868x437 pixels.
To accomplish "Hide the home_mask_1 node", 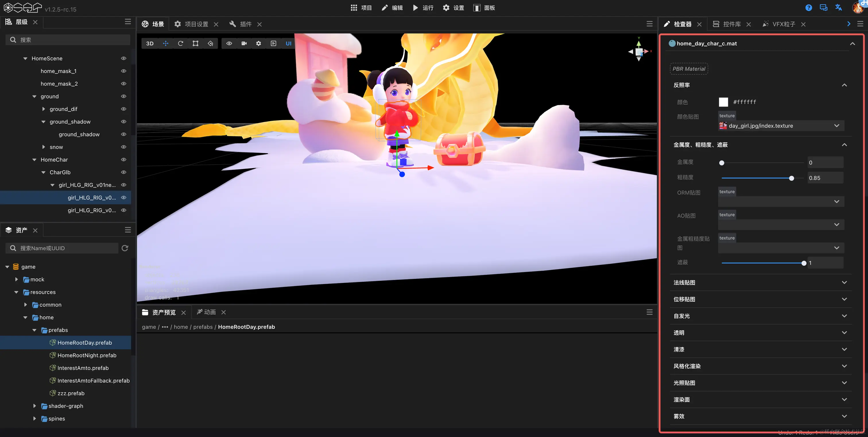I will point(124,71).
